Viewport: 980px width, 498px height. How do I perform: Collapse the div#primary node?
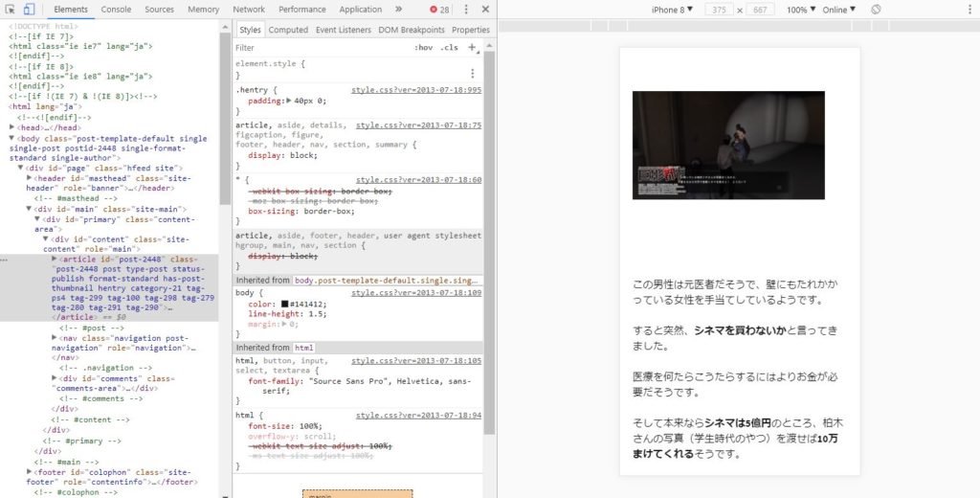(37, 219)
